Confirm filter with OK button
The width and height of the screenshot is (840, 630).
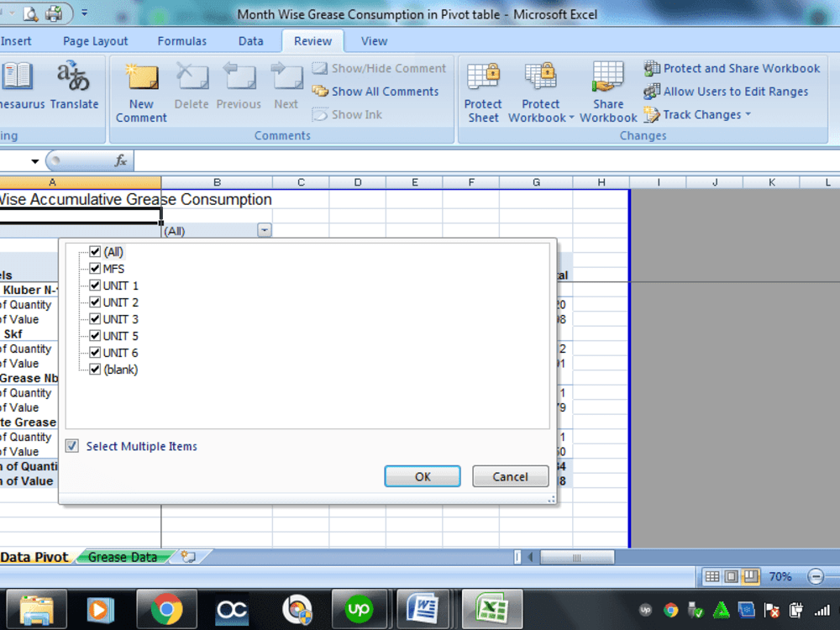(423, 476)
